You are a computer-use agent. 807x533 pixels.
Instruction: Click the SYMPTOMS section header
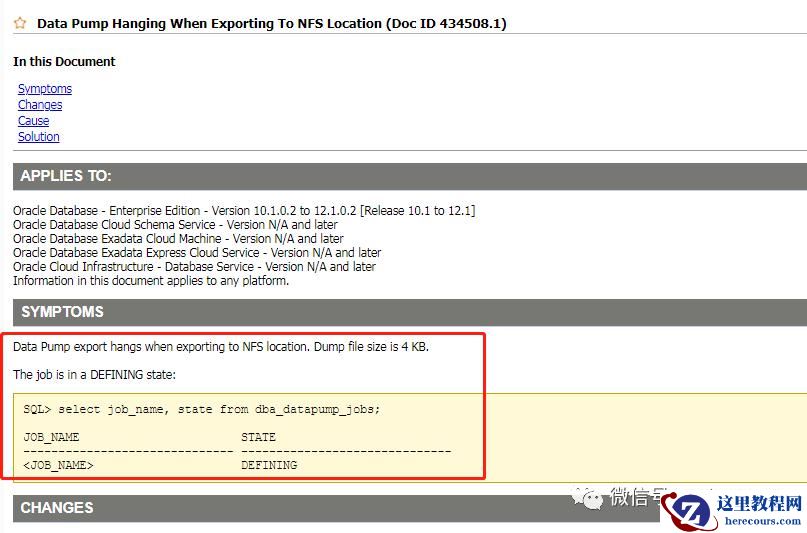[410, 312]
